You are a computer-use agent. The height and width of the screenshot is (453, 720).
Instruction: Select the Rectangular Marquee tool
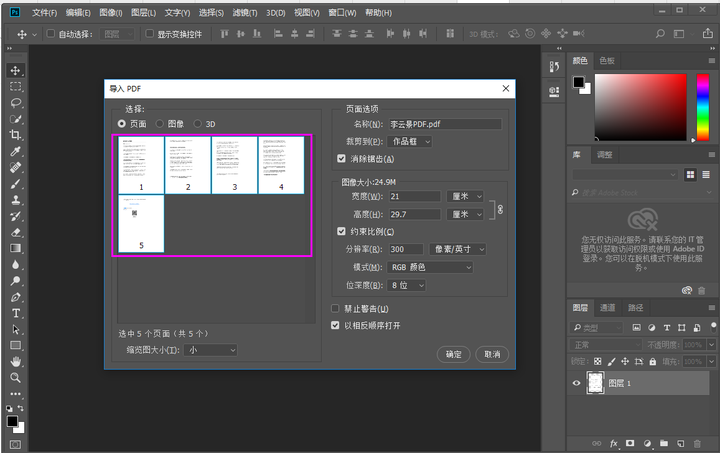tap(15, 86)
